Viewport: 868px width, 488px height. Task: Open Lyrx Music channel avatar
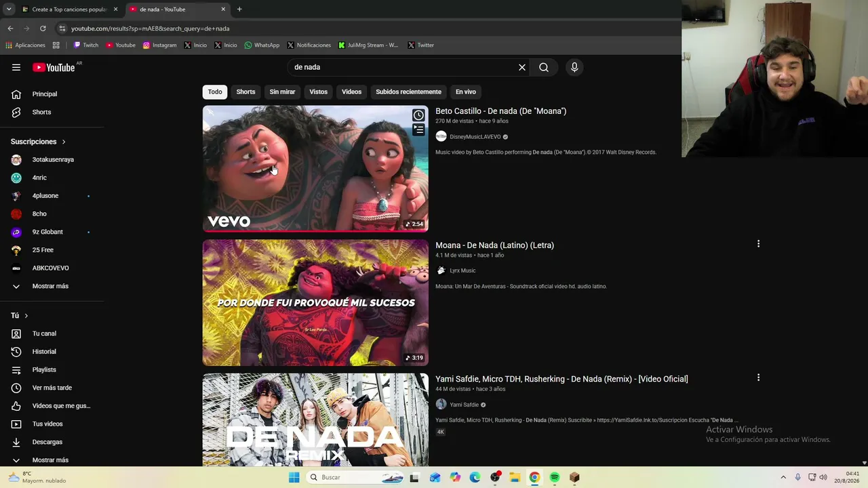pos(441,270)
